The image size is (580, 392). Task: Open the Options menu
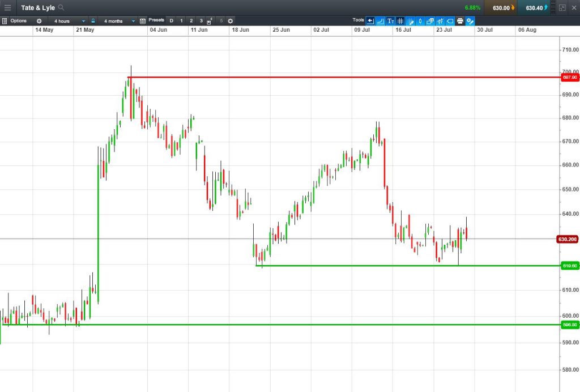[x=14, y=21]
